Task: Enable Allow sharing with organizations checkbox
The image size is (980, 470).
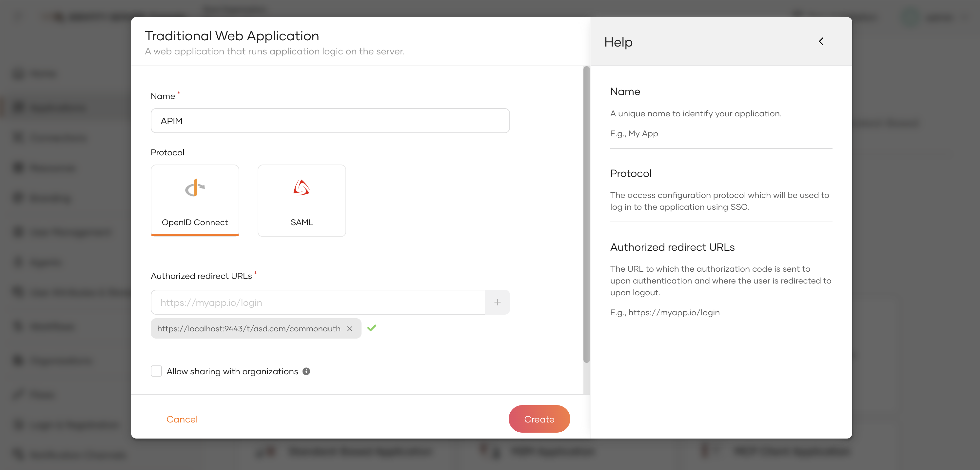Action: pyautogui.click(x=156, y=371)
